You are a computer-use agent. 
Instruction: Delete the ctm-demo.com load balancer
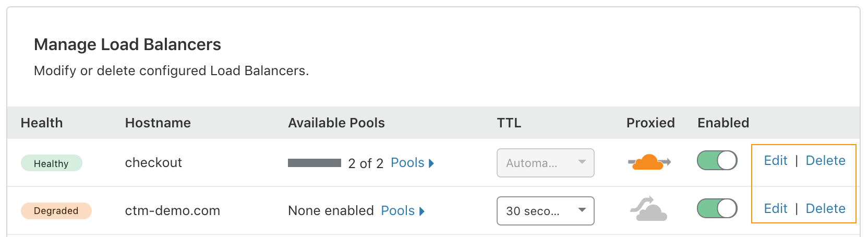pos(826,209)
